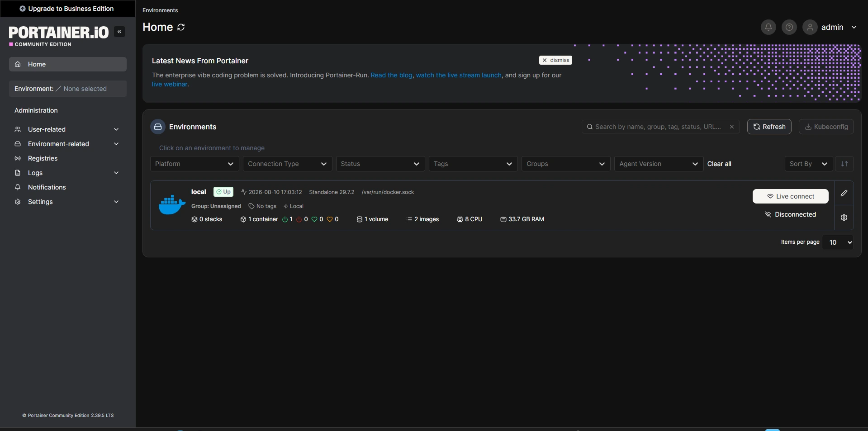Click the User-related sidebar icon
868x431 pixels.
(x=18, y=129)
